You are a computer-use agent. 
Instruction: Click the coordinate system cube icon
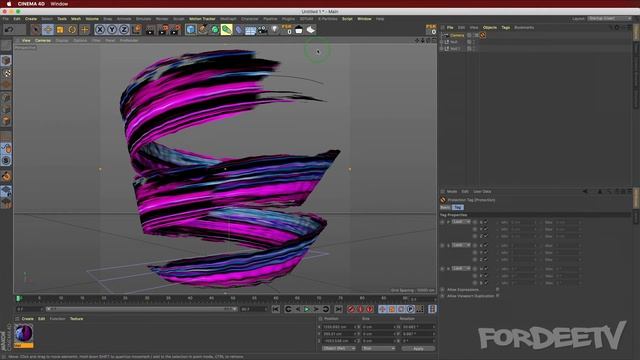tap(136, 29)
